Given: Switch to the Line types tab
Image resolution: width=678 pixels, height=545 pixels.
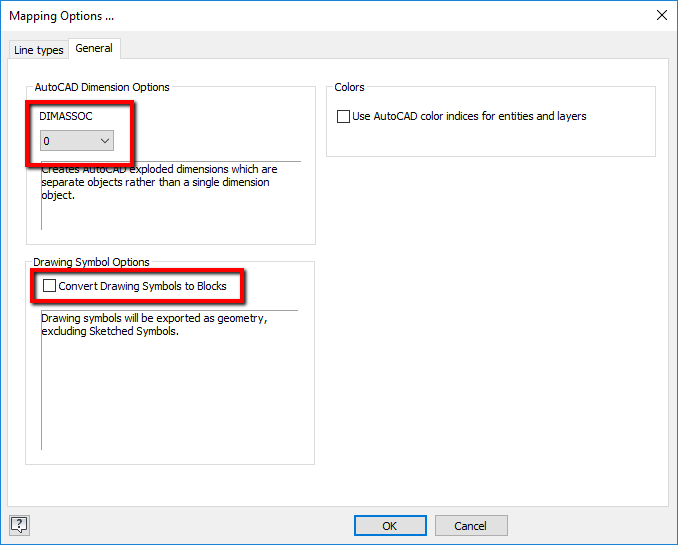Looking at the screenshot, I should (38, 50).
